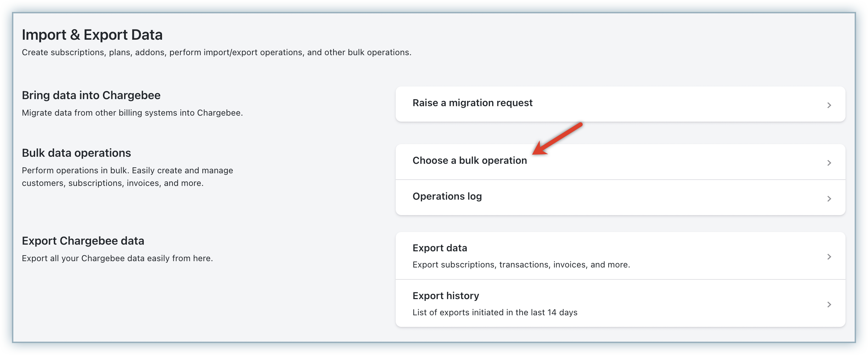
Task: Click the Bring data into Chargebee heading
Action: (91, 95)
